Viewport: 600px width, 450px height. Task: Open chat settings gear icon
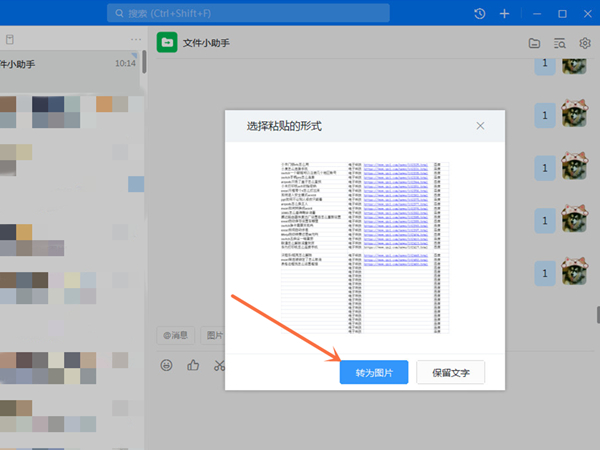point(585,43)
